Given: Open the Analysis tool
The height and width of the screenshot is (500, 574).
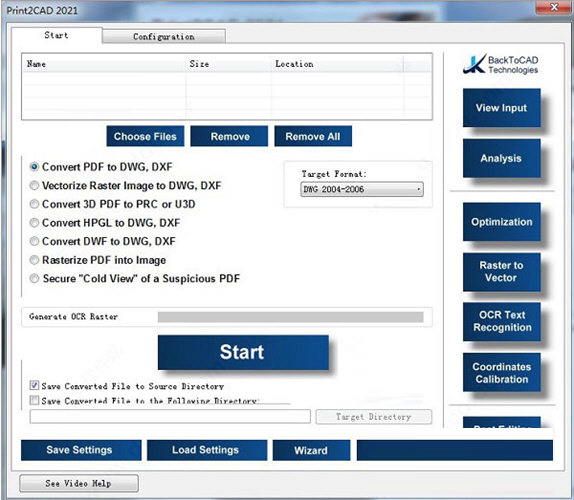Looking at the screenshot, I should 502,158.
